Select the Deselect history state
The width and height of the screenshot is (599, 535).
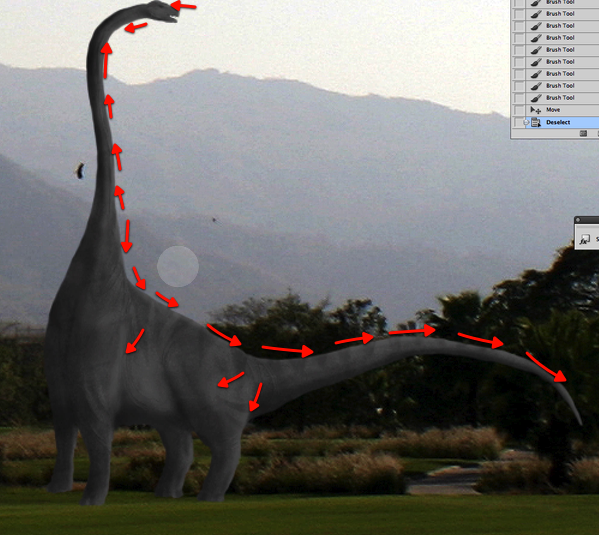click(x=562, y=122)
